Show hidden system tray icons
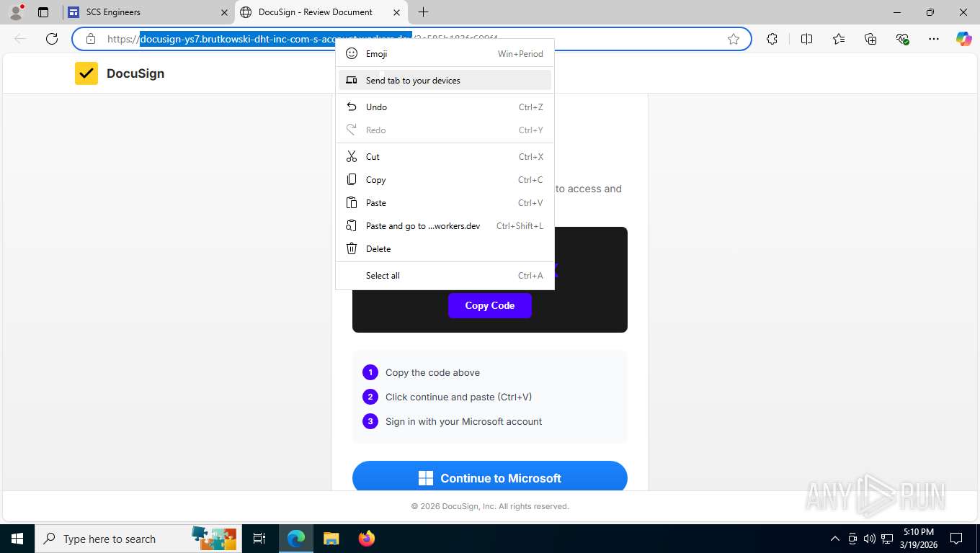This screenshot has width=980, height=553. coord(835,539)
